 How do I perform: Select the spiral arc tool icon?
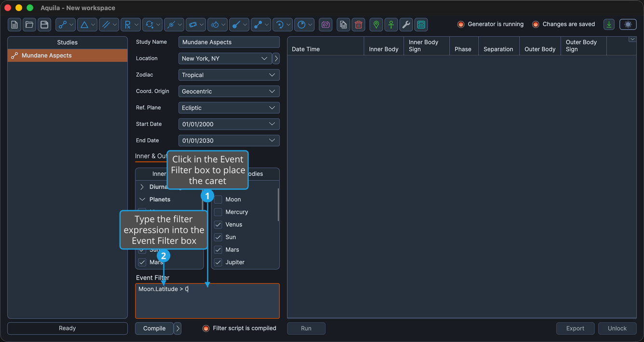coord(283,25)
